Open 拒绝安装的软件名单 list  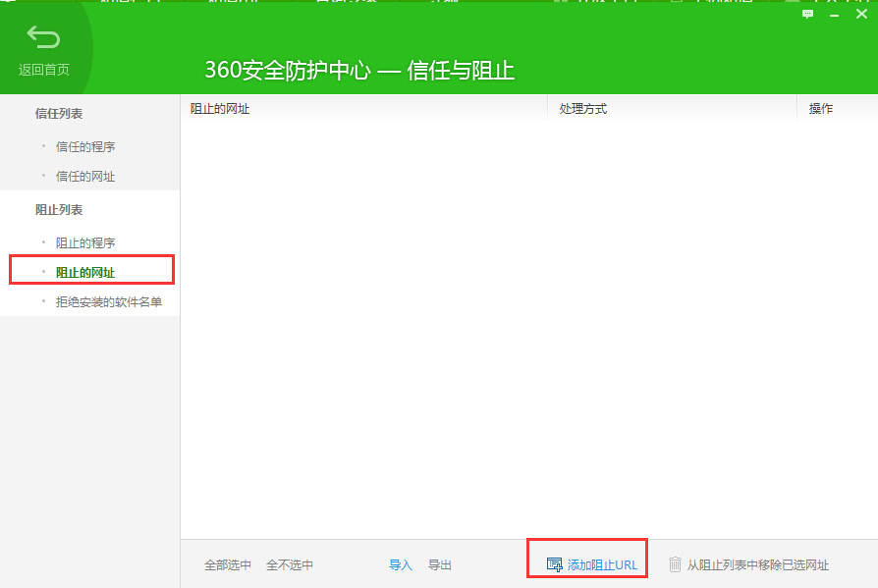click(x=109, y=302)
